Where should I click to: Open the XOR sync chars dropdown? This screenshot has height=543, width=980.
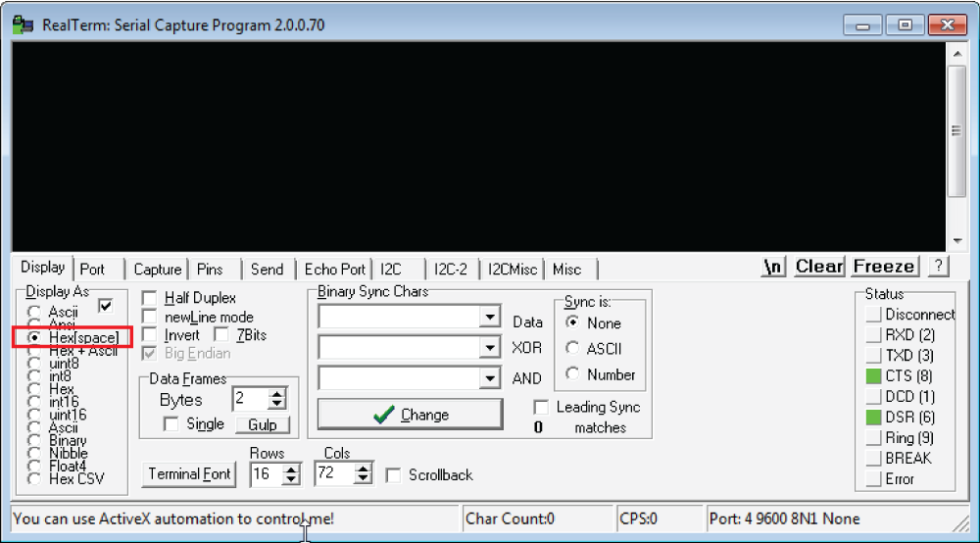[490, 348]
